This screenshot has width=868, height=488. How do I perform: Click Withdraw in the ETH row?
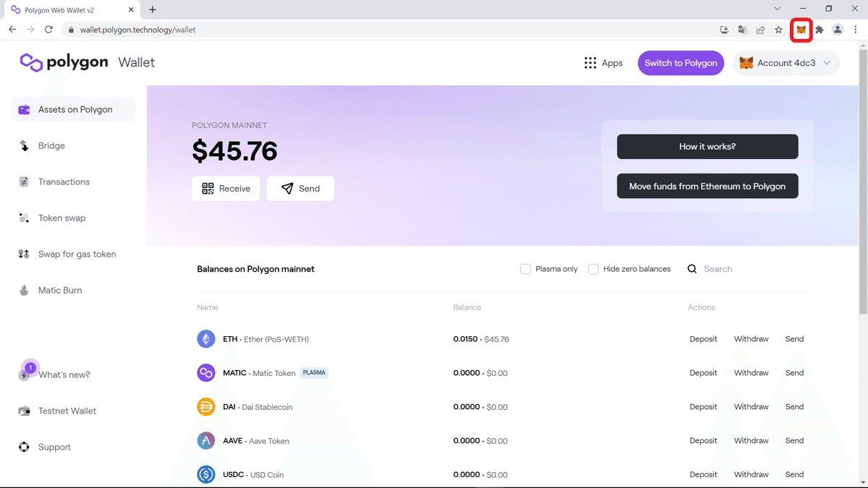tap(751, 338)
